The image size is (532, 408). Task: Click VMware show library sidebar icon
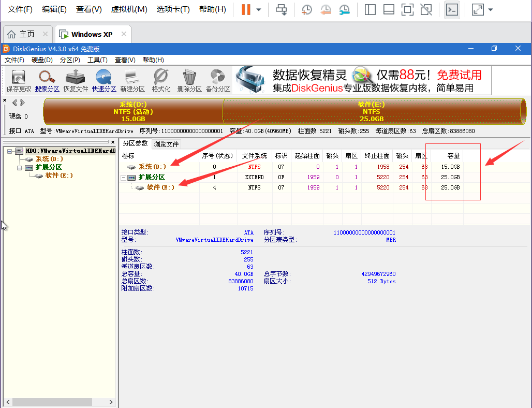[370, 9]
